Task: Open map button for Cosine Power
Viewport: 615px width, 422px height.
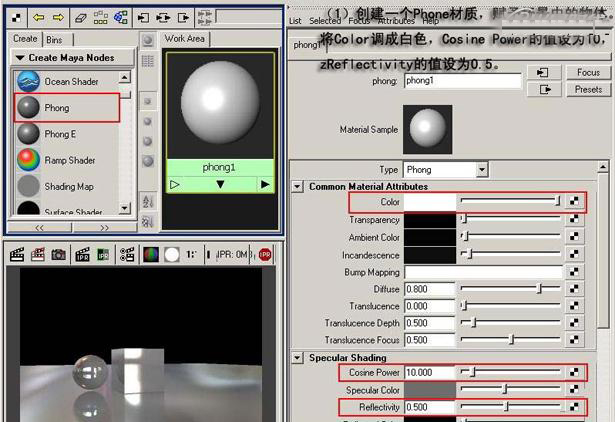Action: pos(574,372)
